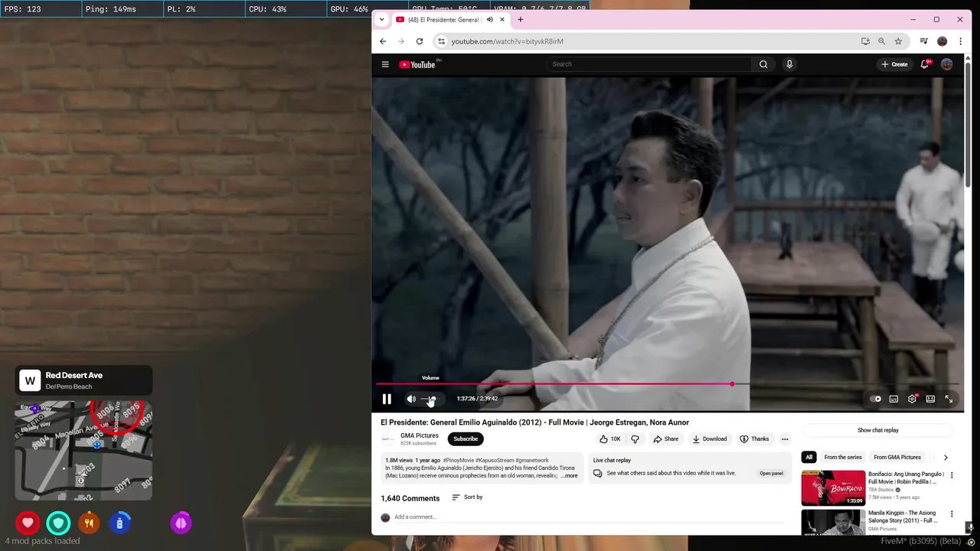Start voice search with the microphone icon
This screenshot has width=980, height=551.
click(x=789, y=64)
